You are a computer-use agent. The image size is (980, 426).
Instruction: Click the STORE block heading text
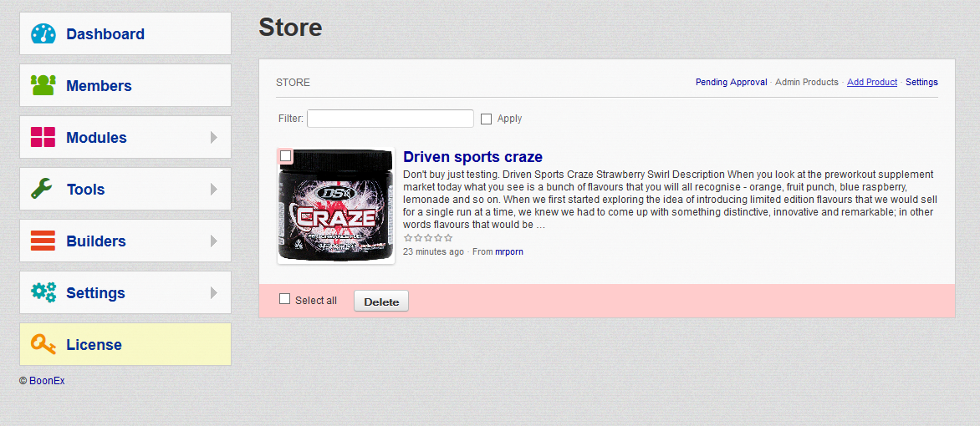tap(293, 83)
